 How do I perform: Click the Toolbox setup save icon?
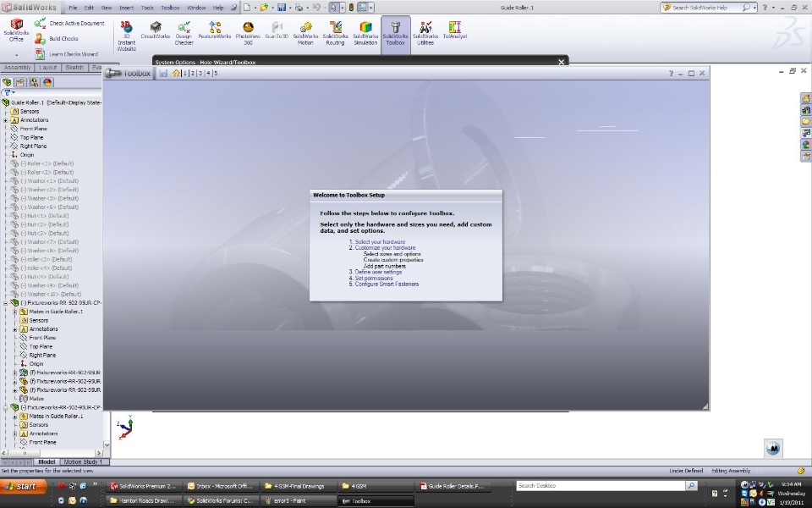point(163,73)
